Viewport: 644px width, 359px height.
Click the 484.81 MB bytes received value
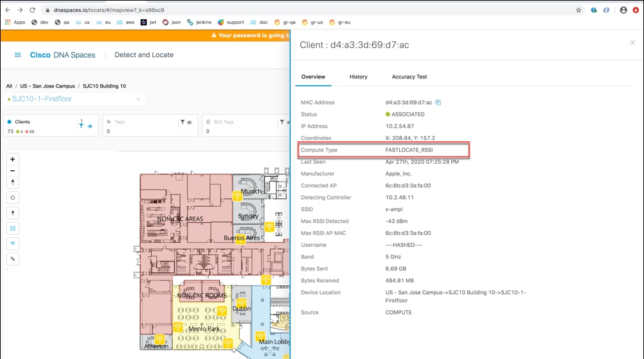click(x=399, y=281)
